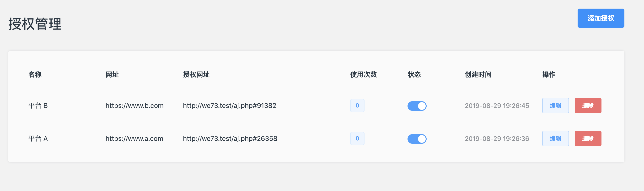Viewport: 644px width, 191px height.
Task: Click the usage count badge for 平台 B
Action: click(357, 106)
